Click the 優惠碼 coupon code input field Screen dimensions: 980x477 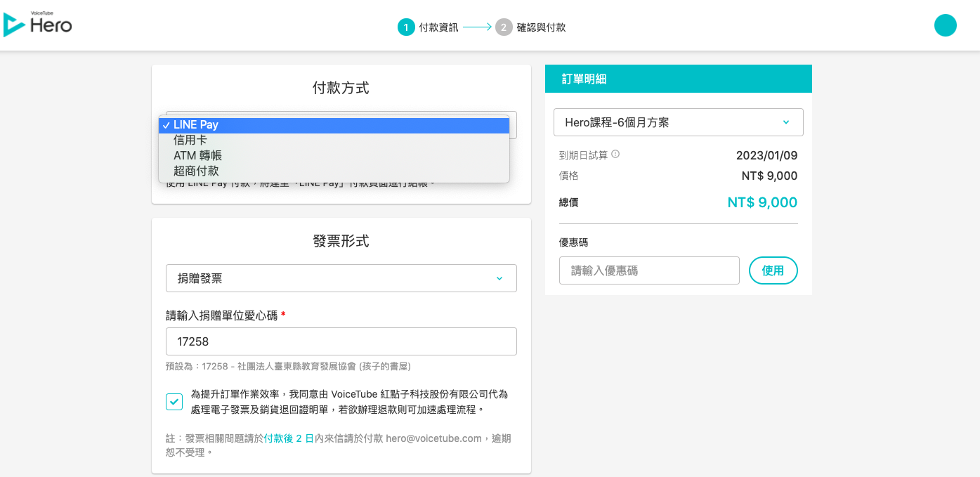pos(649,270)
